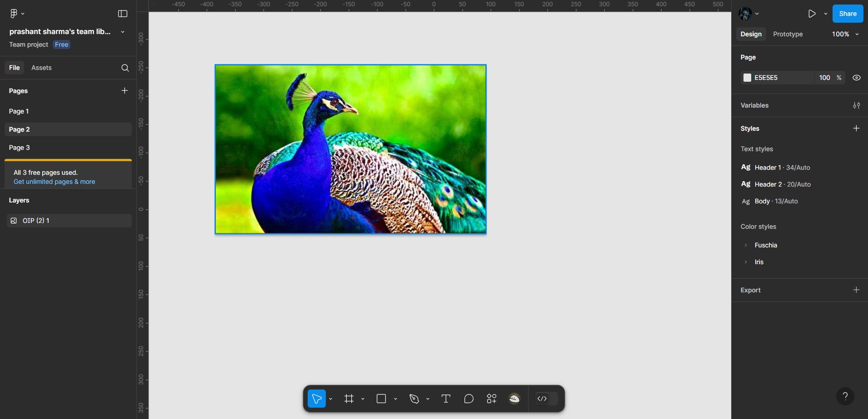868x419 pixels.
Task: Open the user avatar at top right
Action: [745, 14]
